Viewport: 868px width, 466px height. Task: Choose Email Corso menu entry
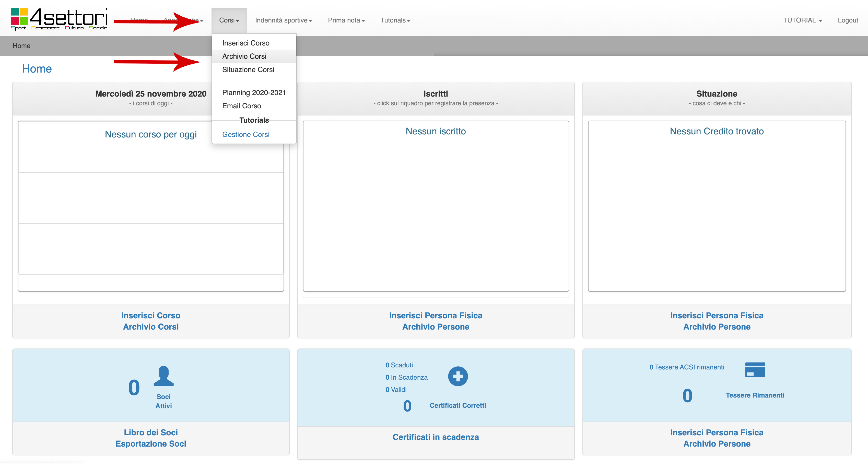coord(241,106)
